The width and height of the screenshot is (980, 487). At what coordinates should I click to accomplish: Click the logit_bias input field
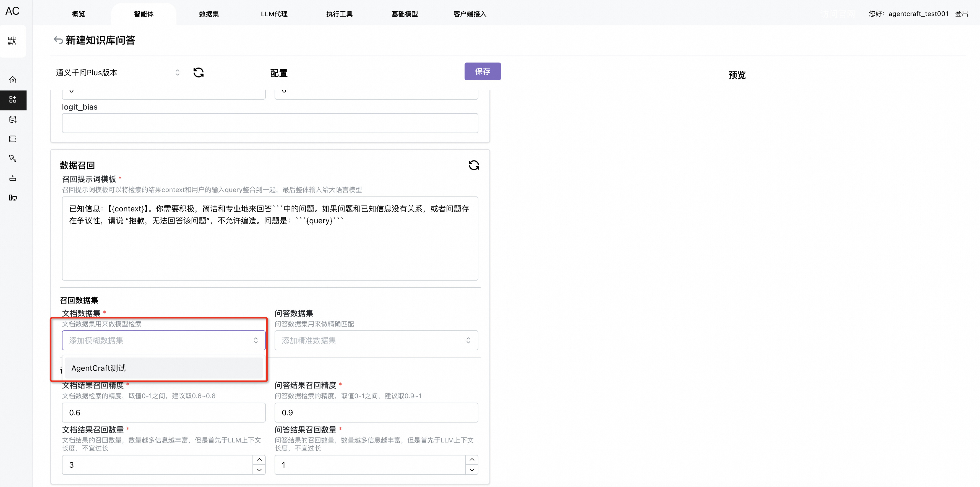270,123
